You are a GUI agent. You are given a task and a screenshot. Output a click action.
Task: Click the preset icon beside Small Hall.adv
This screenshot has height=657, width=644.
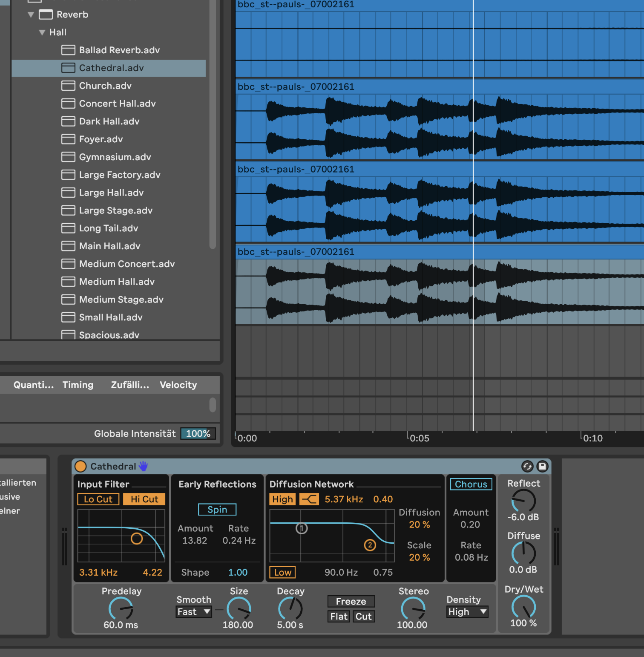68,317
